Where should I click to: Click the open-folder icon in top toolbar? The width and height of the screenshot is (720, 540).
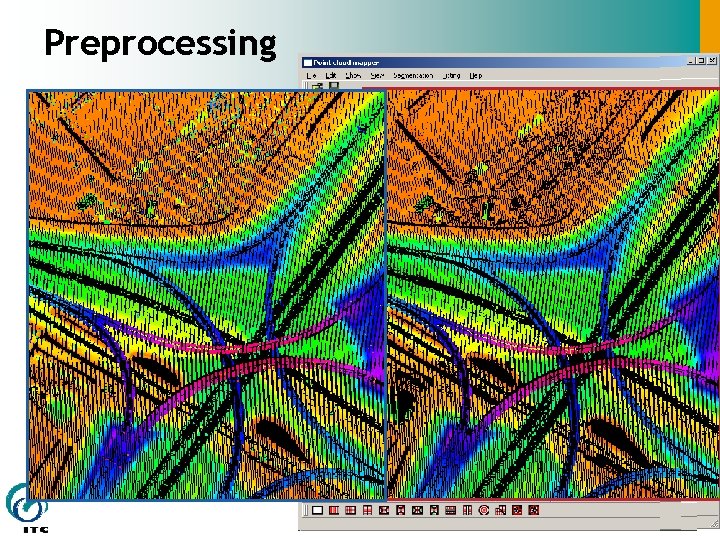pos(317,86)
